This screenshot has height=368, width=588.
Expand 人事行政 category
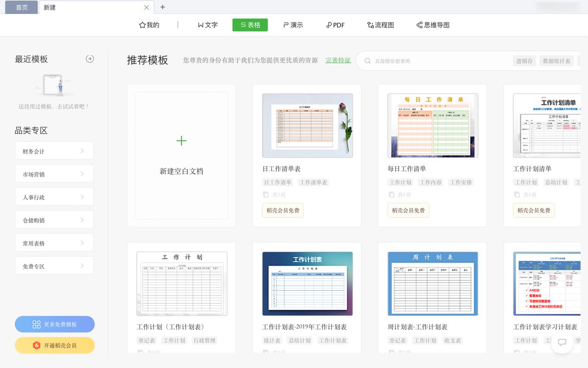(x=54, y=197)
